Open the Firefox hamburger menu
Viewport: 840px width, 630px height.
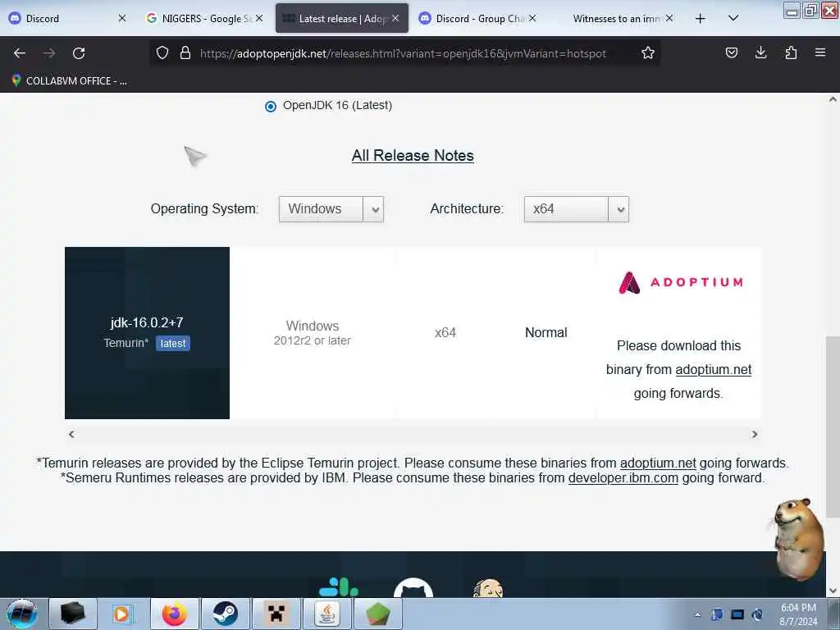tap(820, 52)
